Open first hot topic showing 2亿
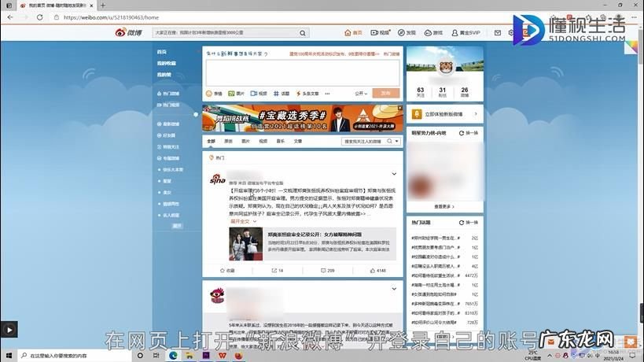 [444, 238]
